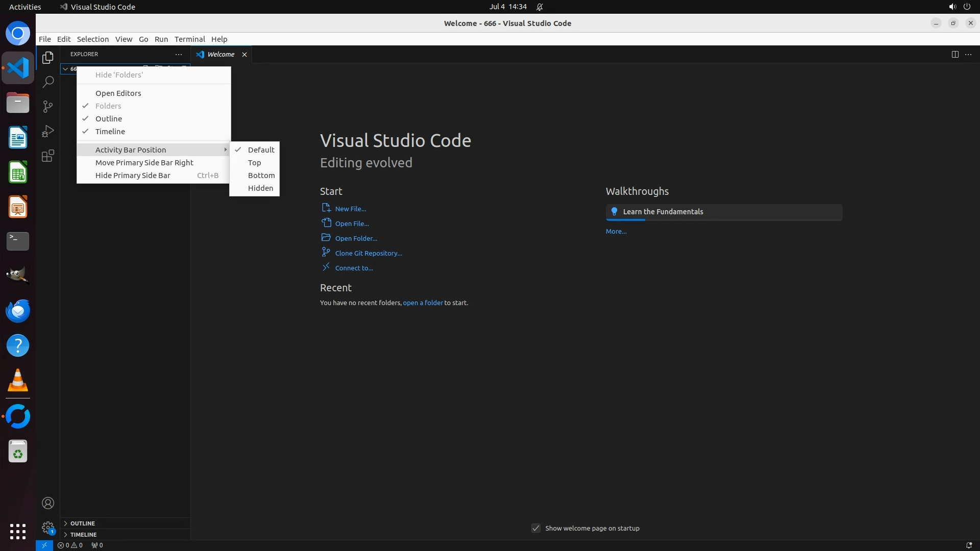The image size is (980, 551).
Task: Open the Extensions view icon
Action: (48, 156)
